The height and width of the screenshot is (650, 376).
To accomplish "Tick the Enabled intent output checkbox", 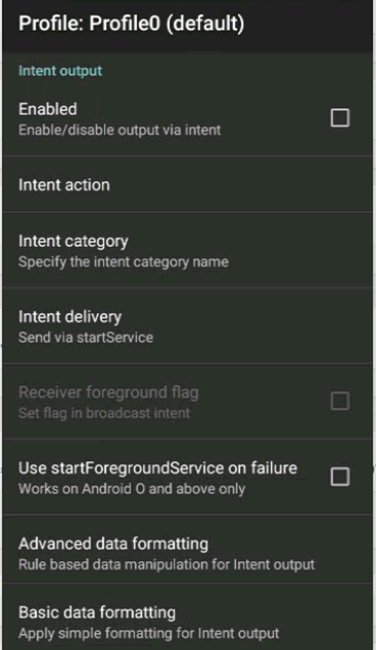I will click(x=340, y=118).
